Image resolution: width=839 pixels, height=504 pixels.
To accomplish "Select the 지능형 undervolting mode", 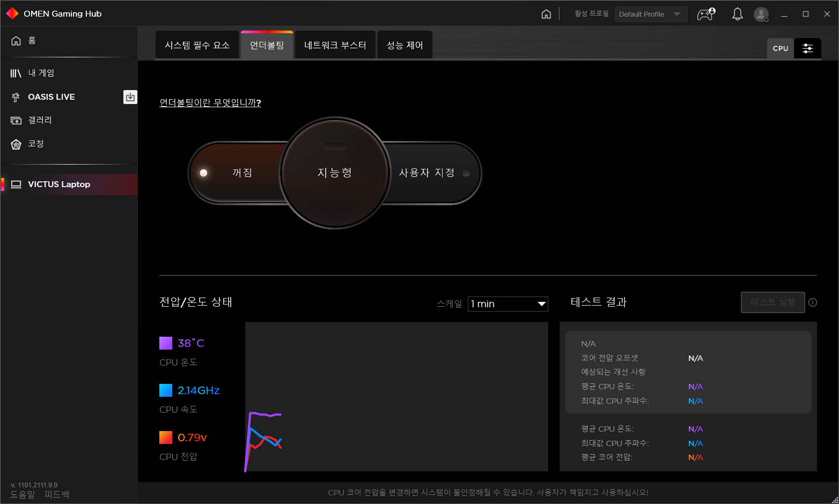I will pyautogui.click(x=335, y=173).
